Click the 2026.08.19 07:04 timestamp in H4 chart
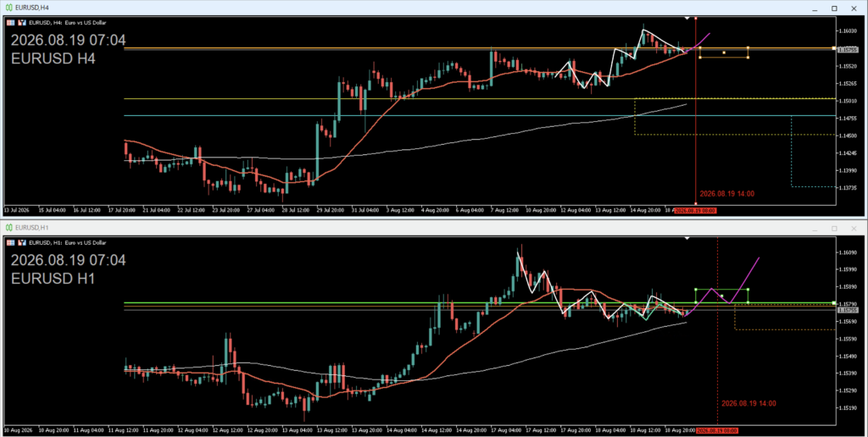Viewport: 868px width, 437px height. click(68, 40)
